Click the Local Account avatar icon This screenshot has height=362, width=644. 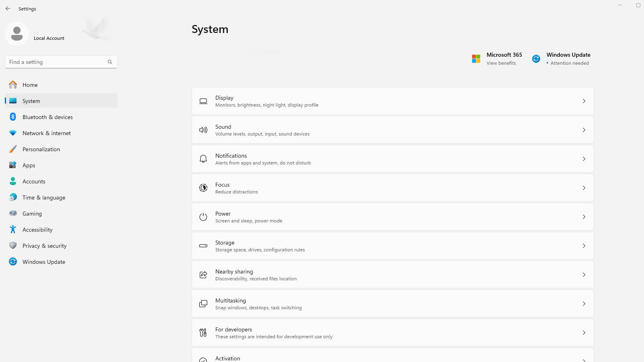[x=17, y=34]
